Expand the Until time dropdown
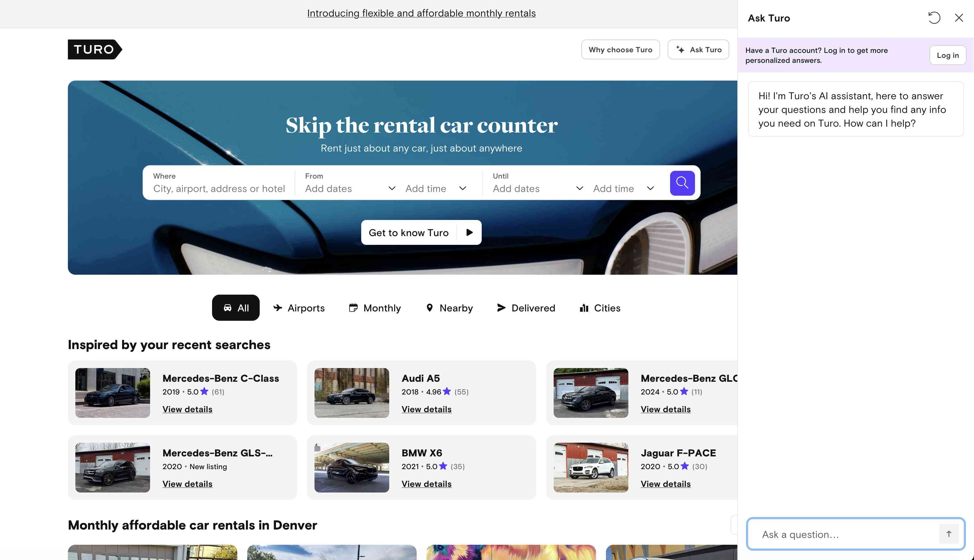The height and width of the screenshot is (560, 974). point(624,189)
